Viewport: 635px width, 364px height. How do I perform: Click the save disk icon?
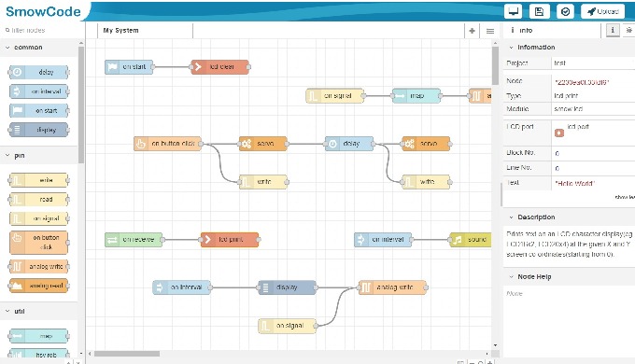click(539, 11)
